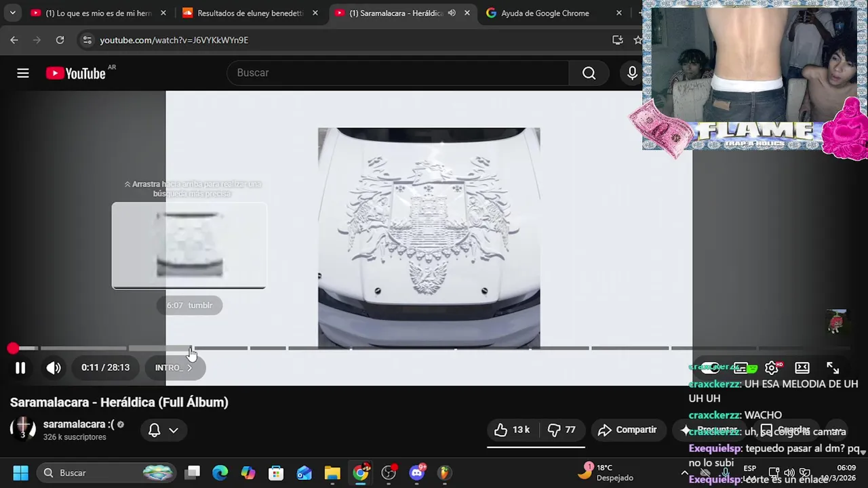Close the Ayuda de Google Chrome tab

[x=619, y=13]
